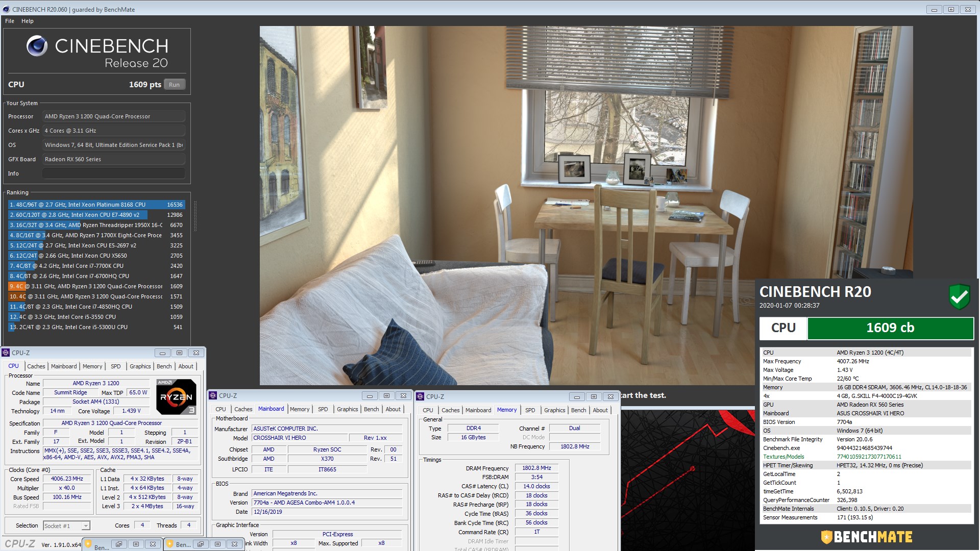Click the green checkmark shield in BenchMate panel

point(959,296)
